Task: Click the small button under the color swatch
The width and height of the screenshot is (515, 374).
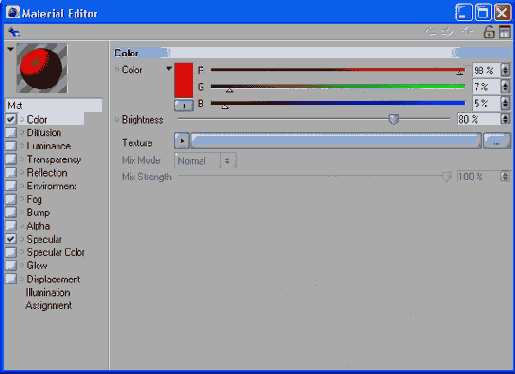Action: 184,105
